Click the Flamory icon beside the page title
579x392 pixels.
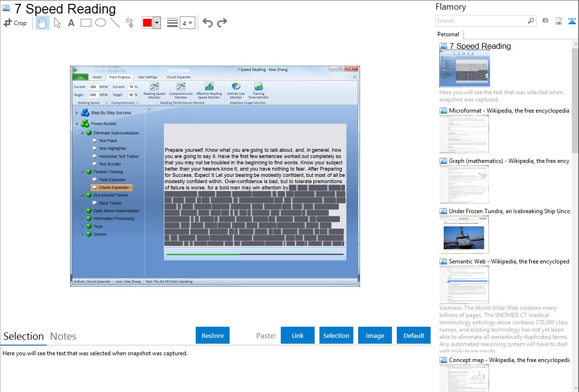coord(6,8)
